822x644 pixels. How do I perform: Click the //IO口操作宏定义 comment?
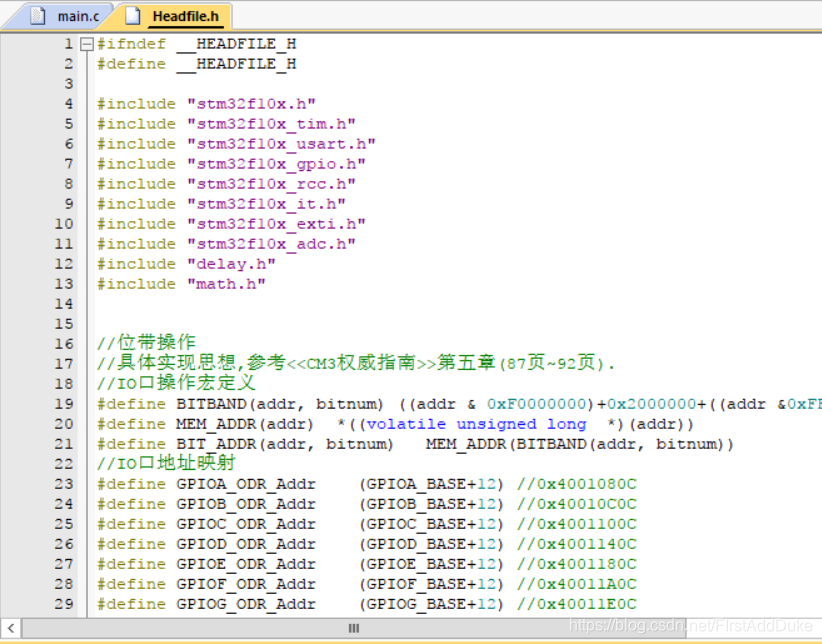pos(176,383)
